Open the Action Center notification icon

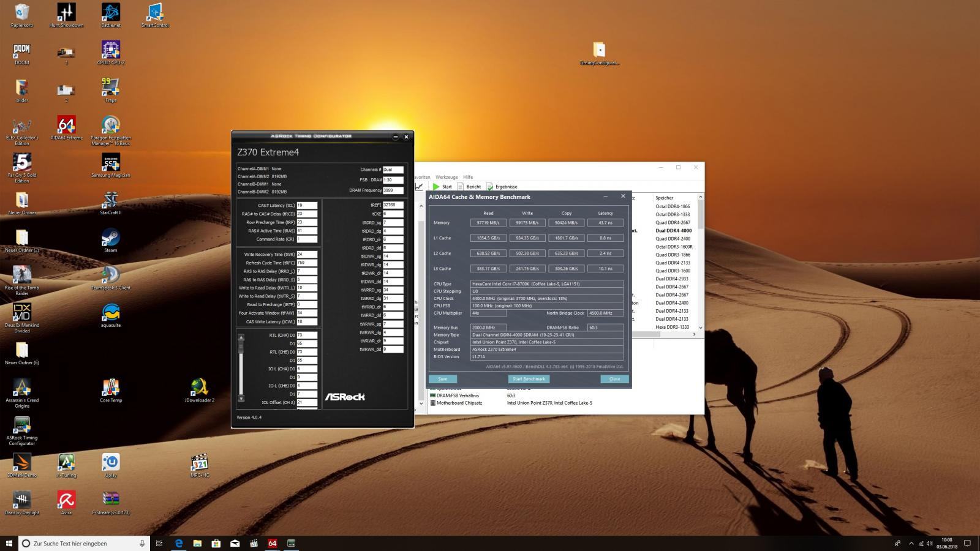pyautogui.click(x=967, y=543)
